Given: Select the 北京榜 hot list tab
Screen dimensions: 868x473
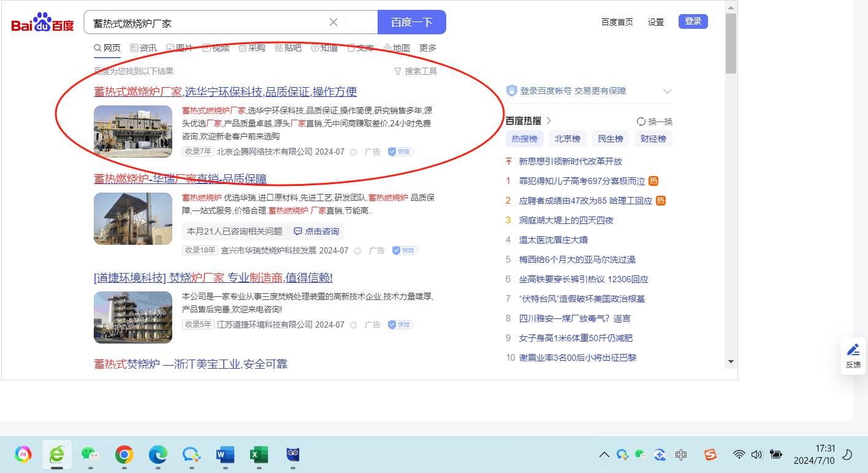Looking at the screenshot, I should coord(568,139).
